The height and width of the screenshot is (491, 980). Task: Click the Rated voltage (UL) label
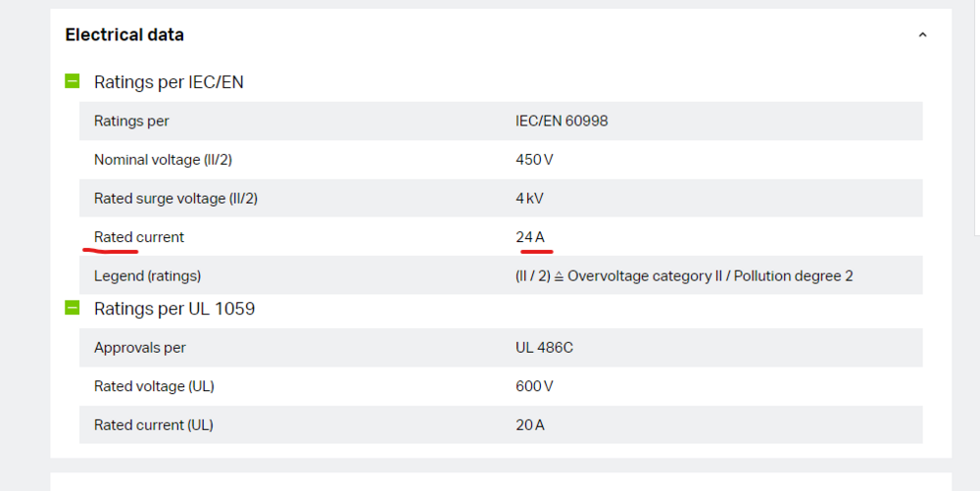pos(154,386)
